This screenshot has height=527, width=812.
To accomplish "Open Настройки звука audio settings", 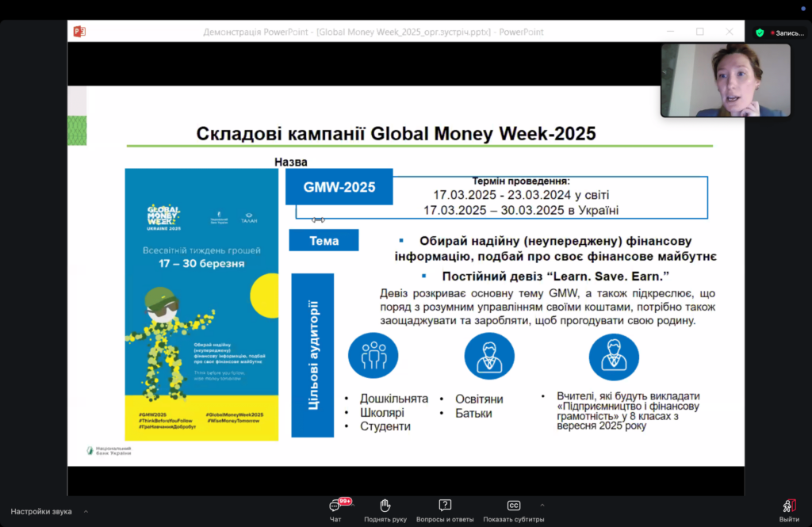I will (41, 511).
